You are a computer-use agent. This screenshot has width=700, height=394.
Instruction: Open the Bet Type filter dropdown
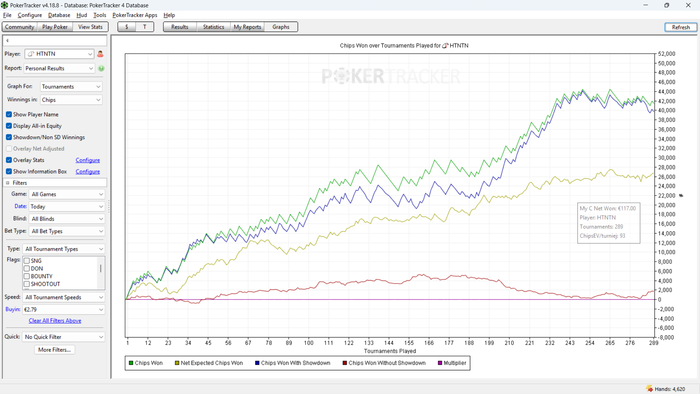point(67,231)
